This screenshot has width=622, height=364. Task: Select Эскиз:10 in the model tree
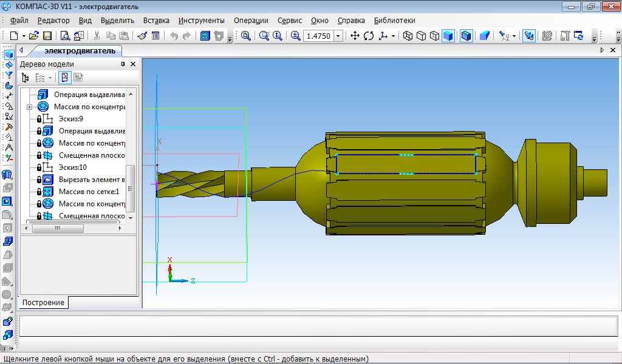point(72,167)
